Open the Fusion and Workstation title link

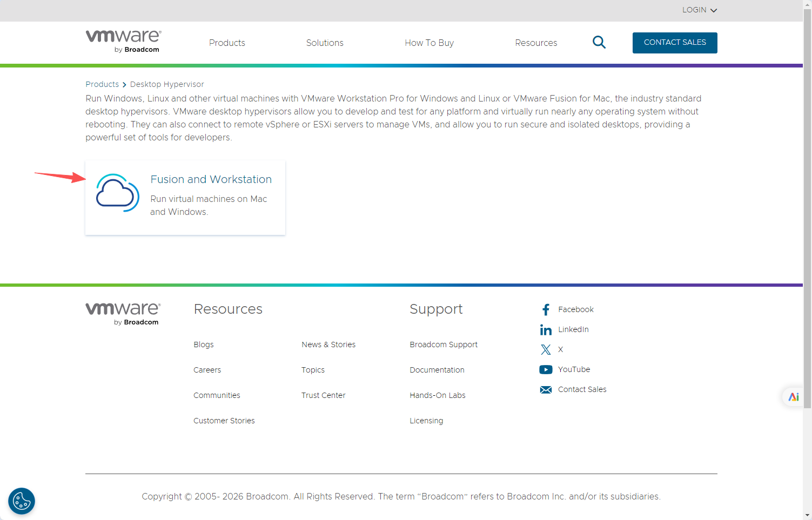point(211,179)
